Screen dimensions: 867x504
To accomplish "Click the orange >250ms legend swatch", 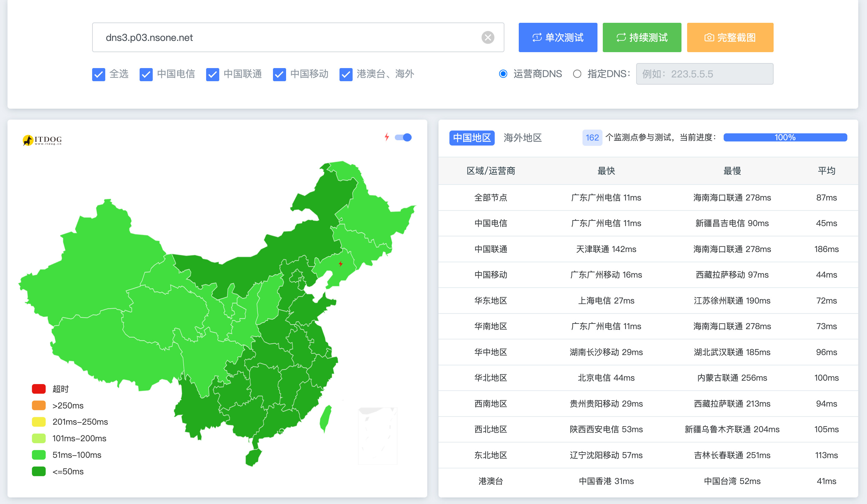I will (x=38, y=405).
